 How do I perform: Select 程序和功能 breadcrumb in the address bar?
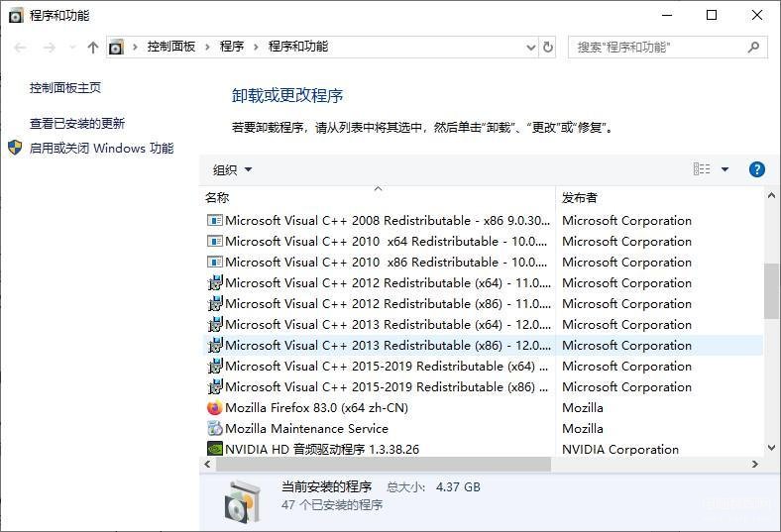[298, 47]
